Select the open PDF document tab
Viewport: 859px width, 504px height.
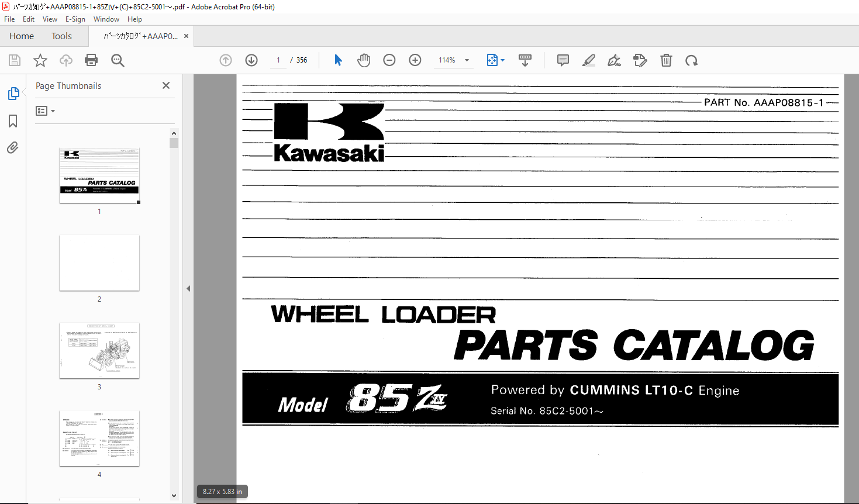[140, 36]
